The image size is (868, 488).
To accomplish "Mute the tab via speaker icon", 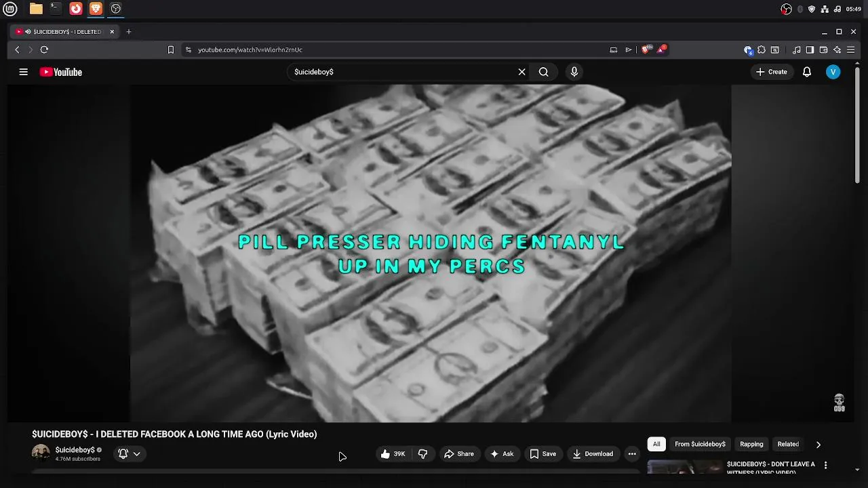I will coord(28,31).
